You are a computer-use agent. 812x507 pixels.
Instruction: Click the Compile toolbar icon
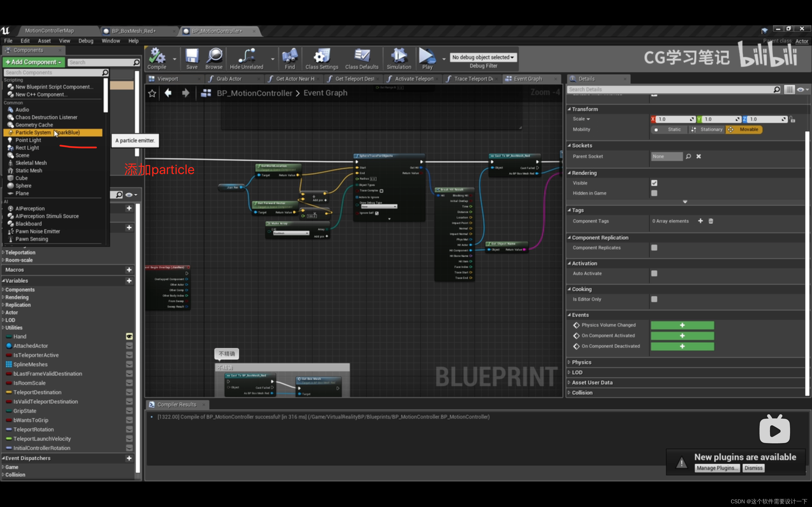click(157, 58)
